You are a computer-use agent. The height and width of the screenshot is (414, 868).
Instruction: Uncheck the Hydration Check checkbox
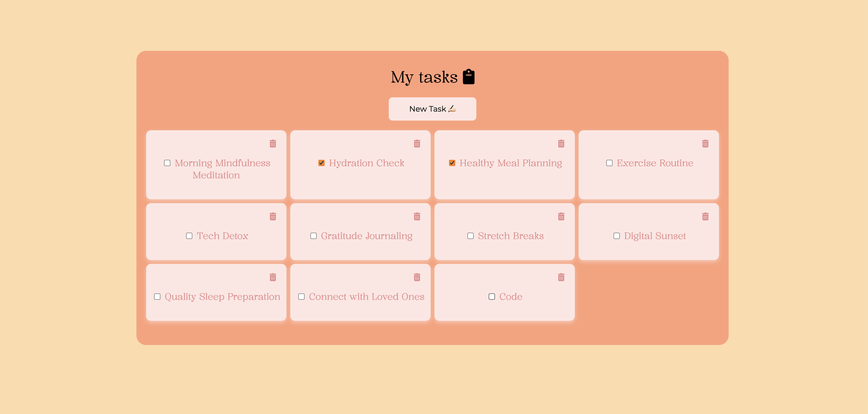click(322, 163)
